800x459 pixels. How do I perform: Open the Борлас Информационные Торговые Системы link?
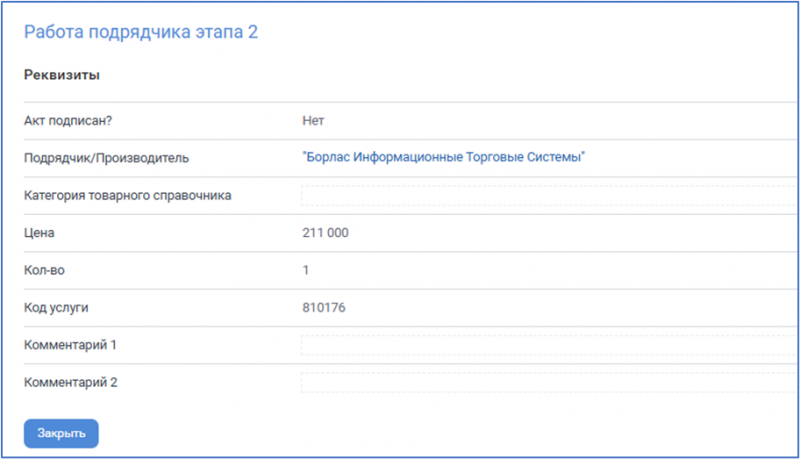click(x=443, y=157)
